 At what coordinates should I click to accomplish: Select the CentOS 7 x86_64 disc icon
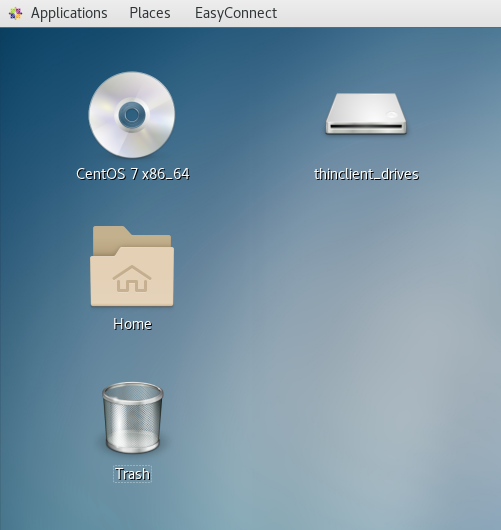(132, 115)
